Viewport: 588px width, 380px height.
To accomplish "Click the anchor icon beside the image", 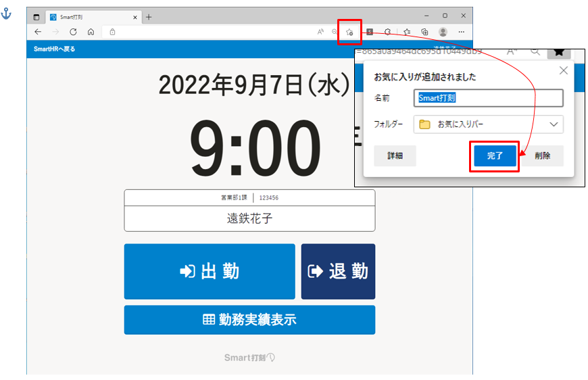I will [6, 14].
